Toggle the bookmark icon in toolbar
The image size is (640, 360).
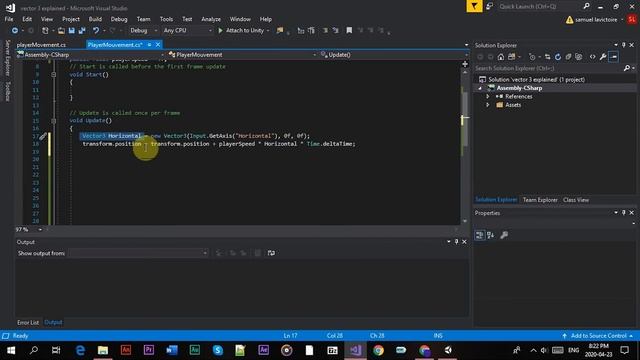pos(349,31)
